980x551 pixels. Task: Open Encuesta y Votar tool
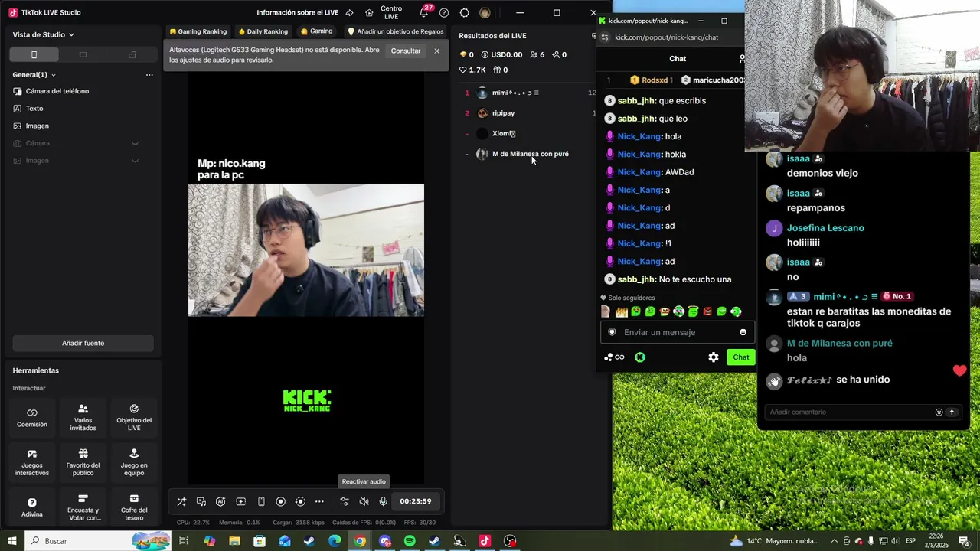tap(83, 507)
